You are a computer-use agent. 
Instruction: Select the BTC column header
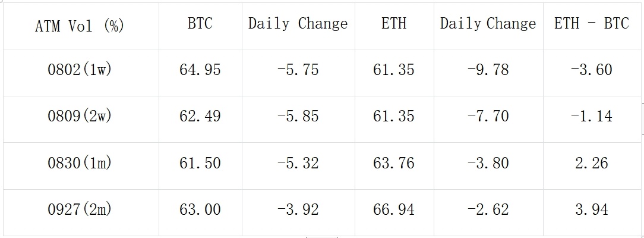coord(200,24)
